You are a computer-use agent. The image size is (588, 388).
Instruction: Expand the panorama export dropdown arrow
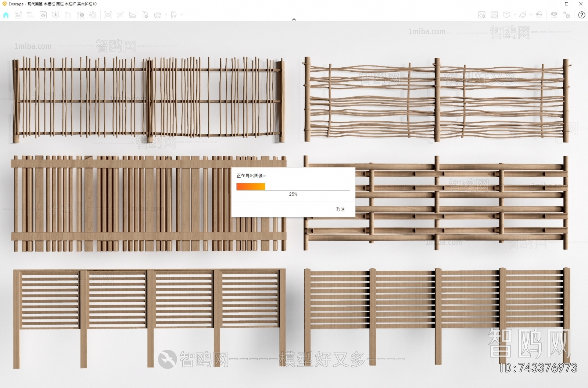click(x=166, y=15)
